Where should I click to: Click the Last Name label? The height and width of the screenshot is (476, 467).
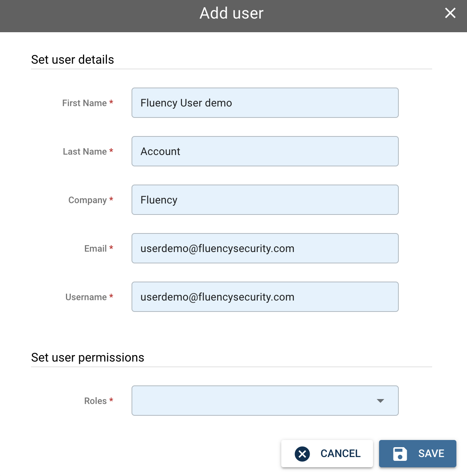click(85, 152)
